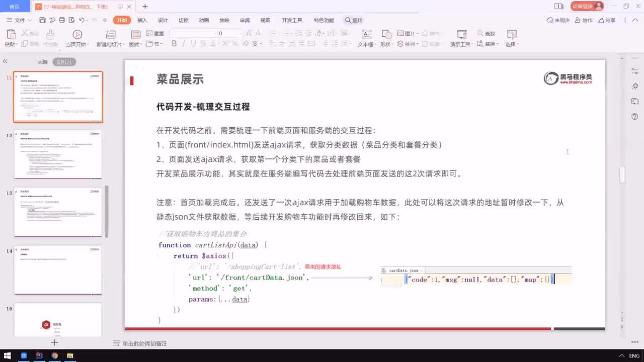
Task: Open Print Preview from quick access bar
Action: tap(71, 20)
